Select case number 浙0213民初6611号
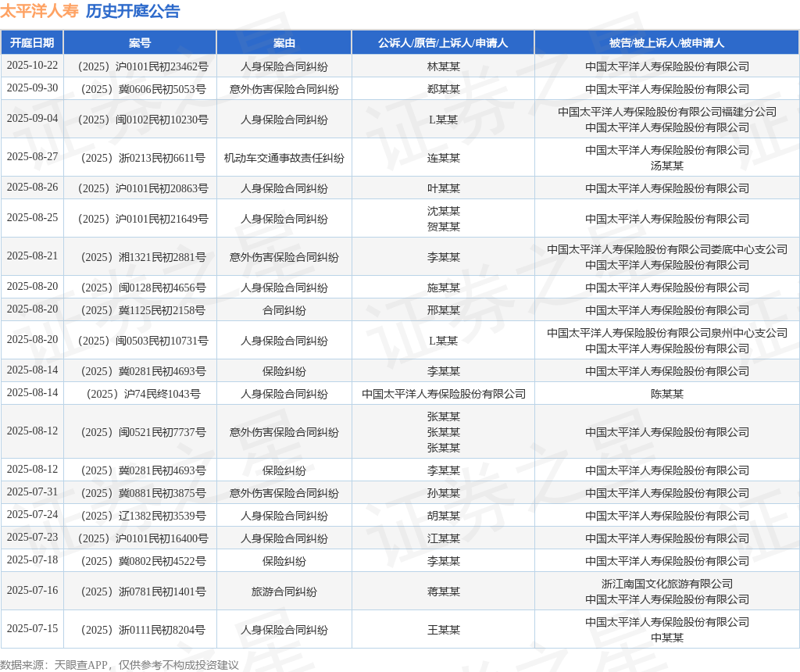Image resolution: width=800 pixels, height=672 pixels. click(x=144, y=158)
